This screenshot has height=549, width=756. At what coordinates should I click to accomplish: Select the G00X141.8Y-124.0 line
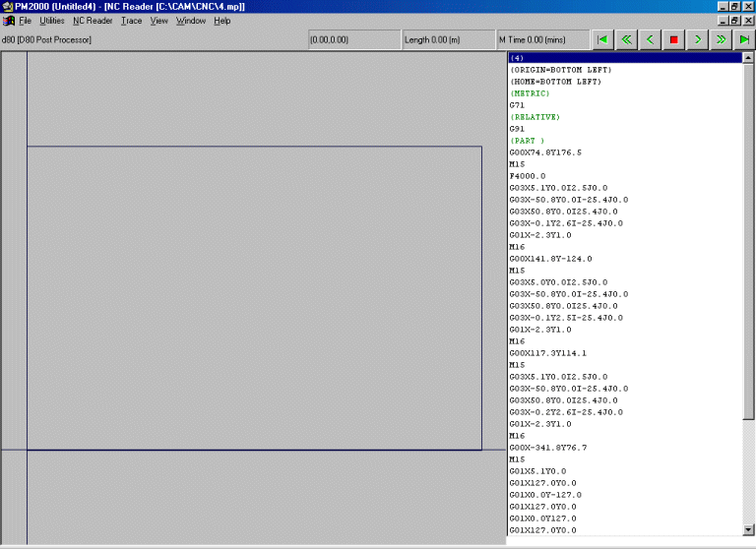coord(625,259)
